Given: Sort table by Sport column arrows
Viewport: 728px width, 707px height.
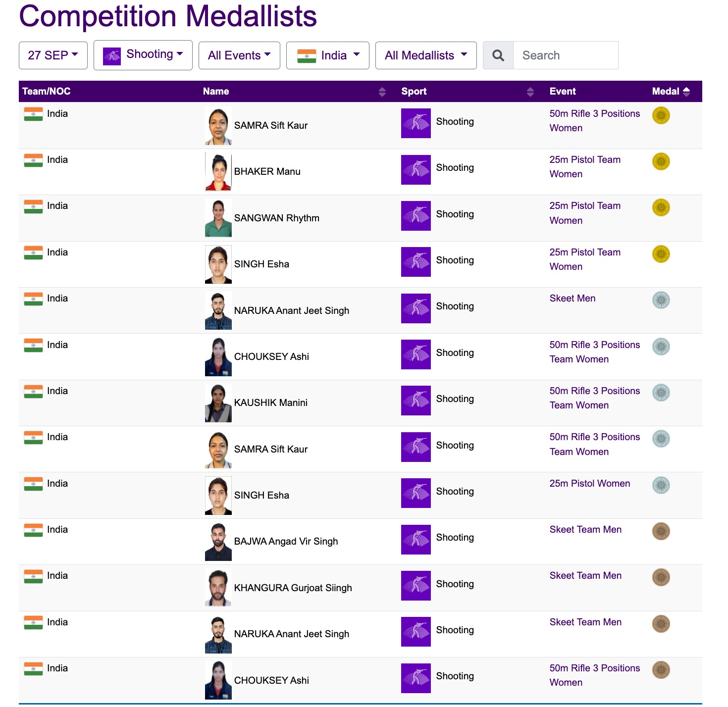Looking at the screenshot, I should pos(530,92).
